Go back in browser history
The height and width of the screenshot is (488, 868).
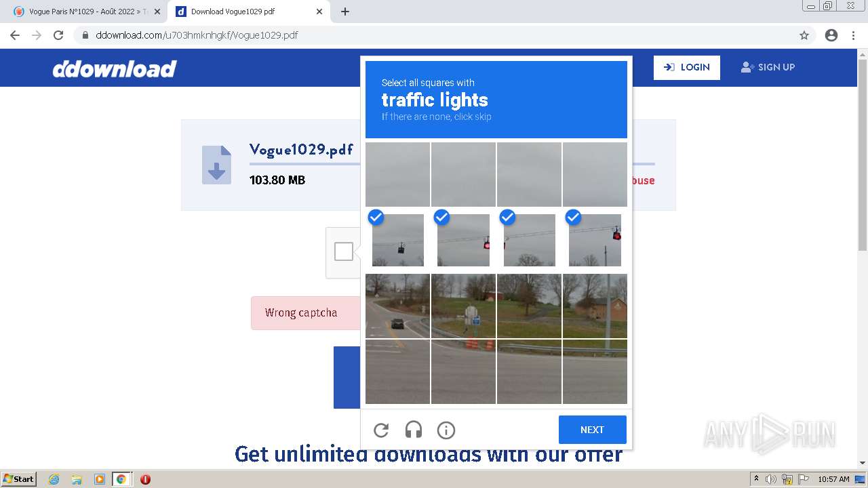click(x=15, y=35)
